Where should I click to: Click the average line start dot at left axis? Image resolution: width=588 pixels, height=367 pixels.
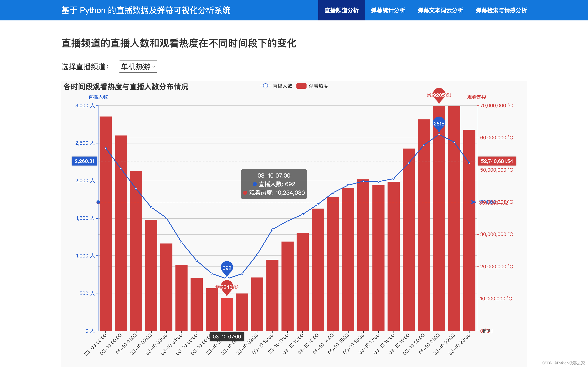click(x=98, y=202)
